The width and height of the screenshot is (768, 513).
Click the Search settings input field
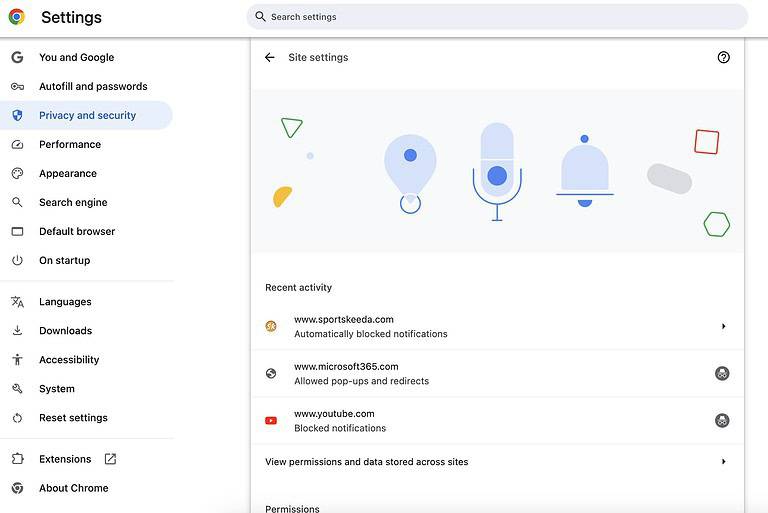click(500, 17)
